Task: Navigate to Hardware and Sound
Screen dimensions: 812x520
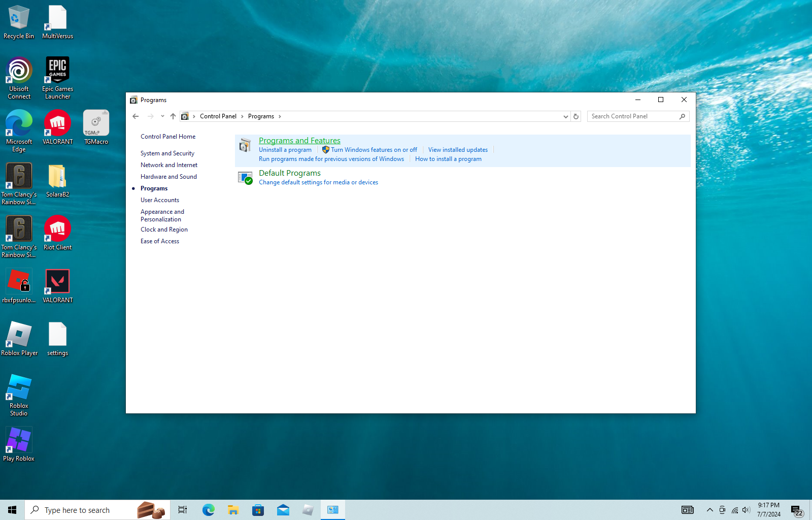Action: point(168,177)
